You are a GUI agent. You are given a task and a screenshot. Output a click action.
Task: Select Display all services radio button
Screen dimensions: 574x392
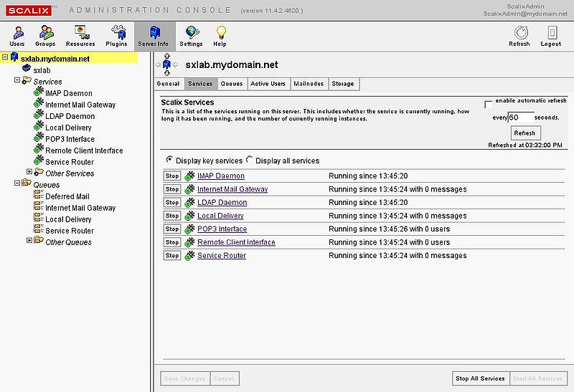250,160
